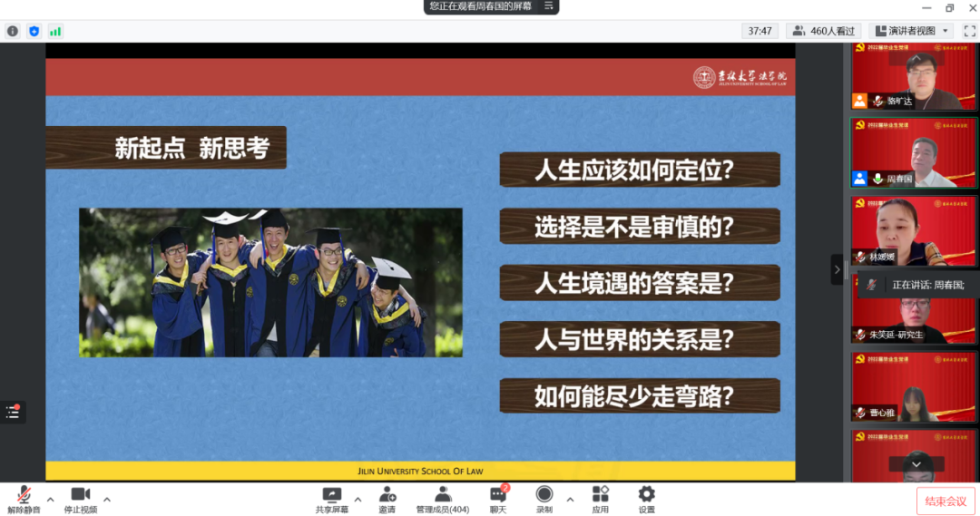Open the blue security shield icon
The image size is (980, 516).
(34, 31)
